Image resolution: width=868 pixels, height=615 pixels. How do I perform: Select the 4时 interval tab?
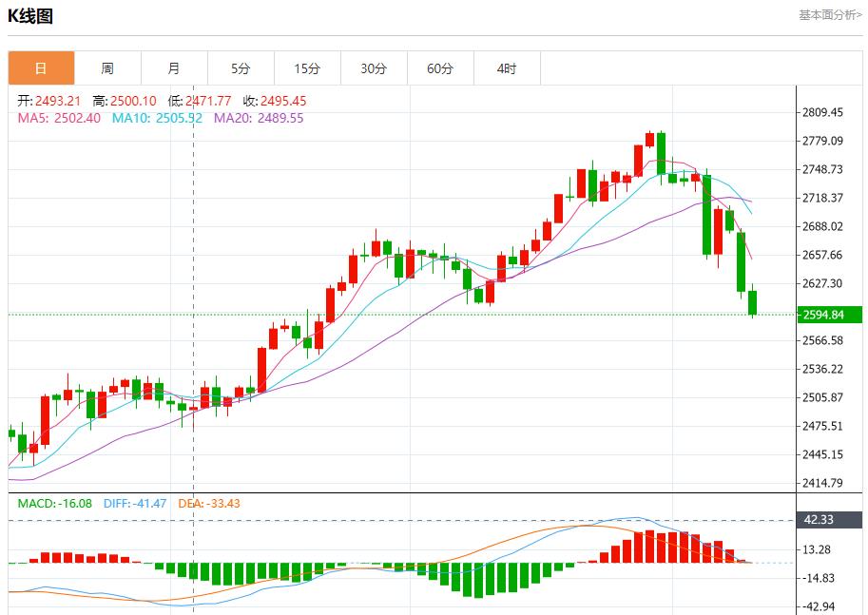(x=507, y=68)
